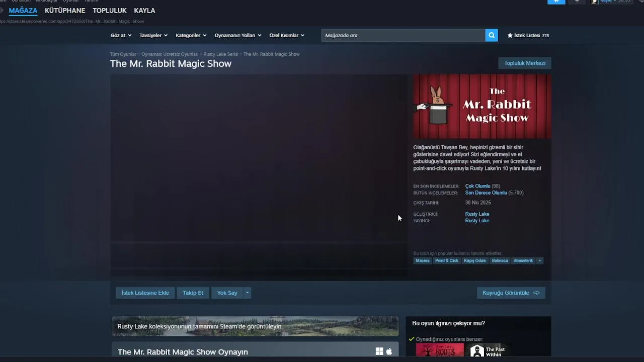Click the Kuyruğu Görüntüle arrow icon
Image resolution: width=644 pixels, height=362 pixels.
536,293
